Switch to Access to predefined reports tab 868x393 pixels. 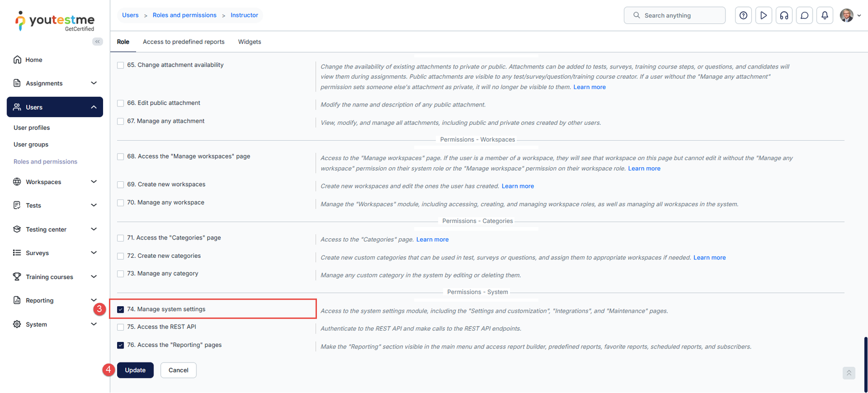pyautogui.click(x=183, y=42)
